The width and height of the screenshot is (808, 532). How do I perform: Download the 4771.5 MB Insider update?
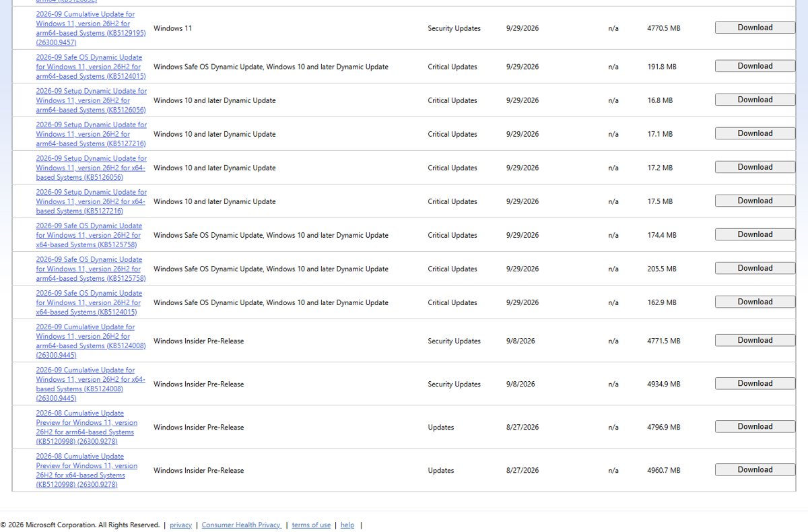[755, 340]
